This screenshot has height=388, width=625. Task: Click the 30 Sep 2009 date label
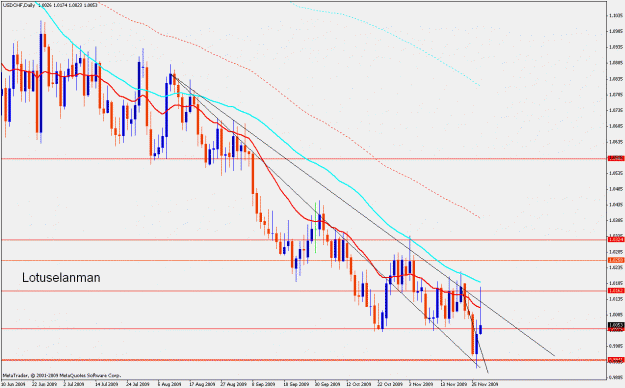point(327,384)
